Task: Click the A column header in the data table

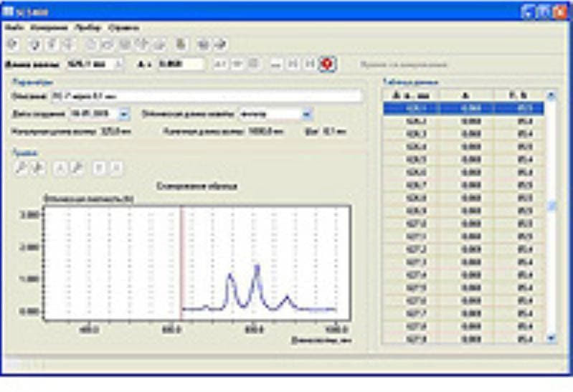Action: click(x=466, y=95)
